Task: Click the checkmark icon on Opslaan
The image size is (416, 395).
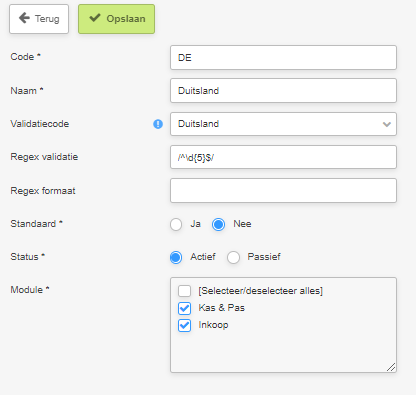Action: [95, 18]
